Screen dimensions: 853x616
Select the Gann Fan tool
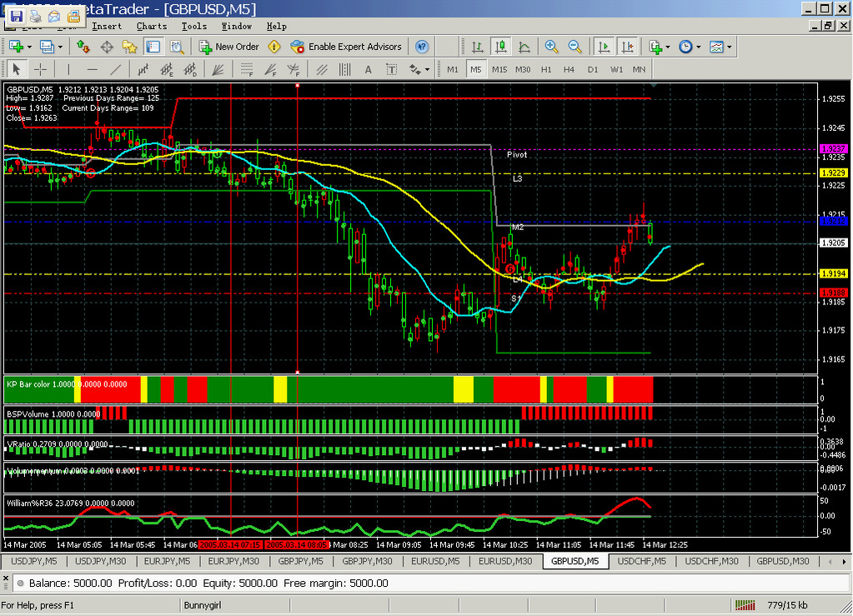click(218, 69)
